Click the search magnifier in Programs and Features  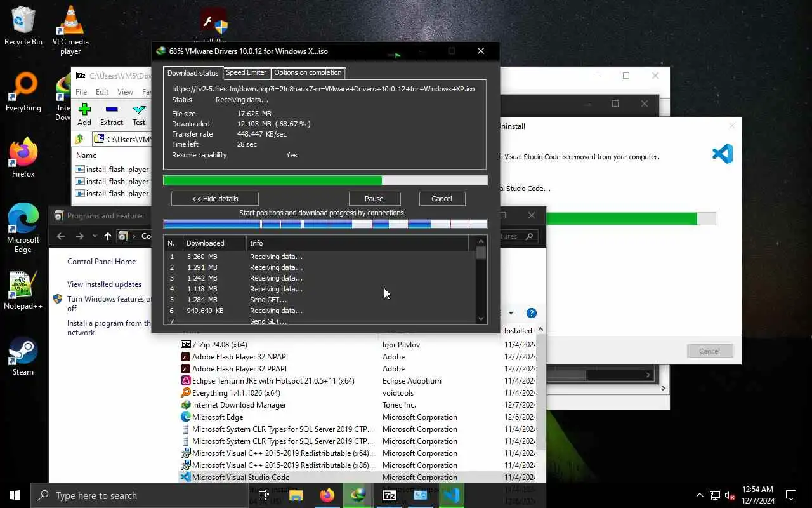530,236
